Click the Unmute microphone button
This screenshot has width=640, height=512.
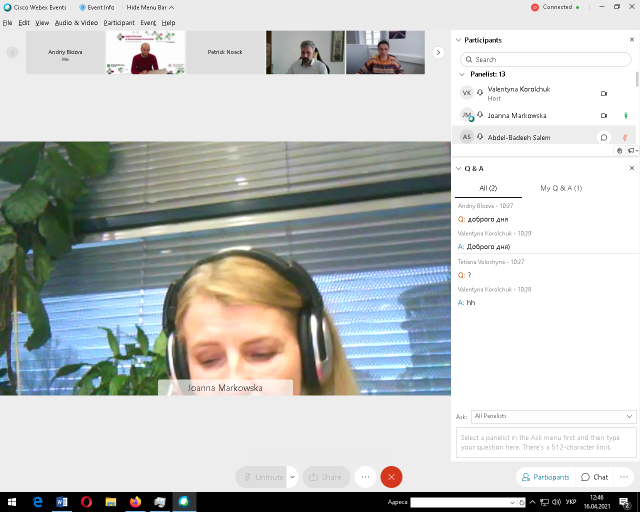(x=262, y=477)
